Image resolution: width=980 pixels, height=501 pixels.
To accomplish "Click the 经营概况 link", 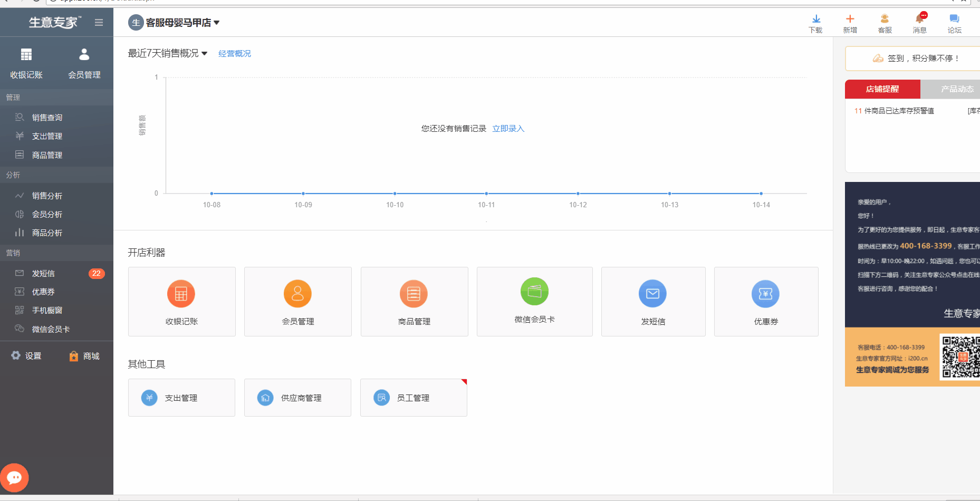I will click(235, 54).
